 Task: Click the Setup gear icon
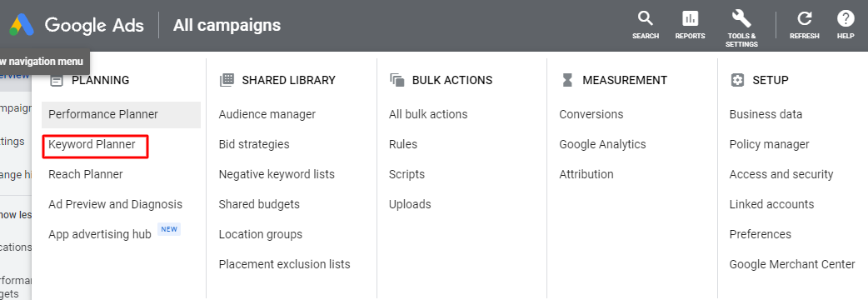(737, 80)
